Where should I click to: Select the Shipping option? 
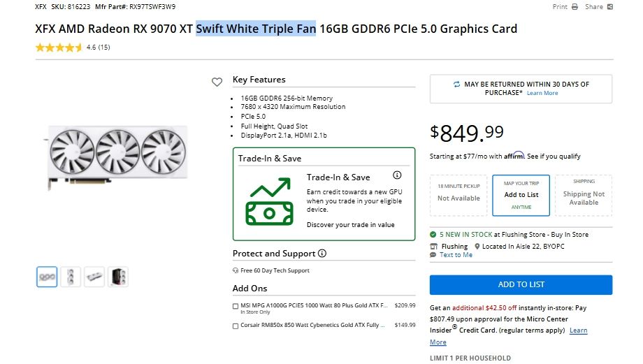(x=584, y=195)
